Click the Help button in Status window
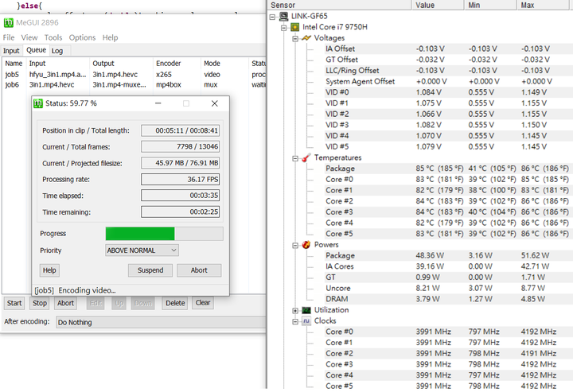This screenshot has height=392, width=573. pos(49,270)
